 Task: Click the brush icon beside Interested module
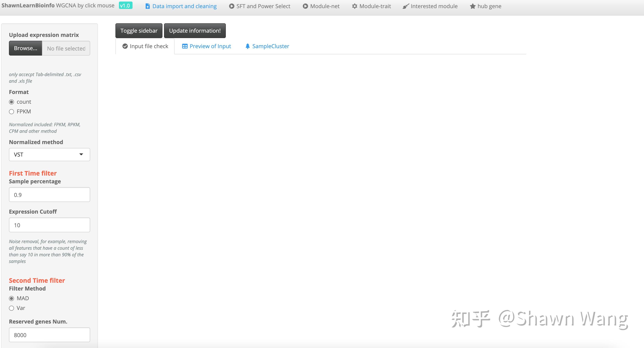point(406,6)
